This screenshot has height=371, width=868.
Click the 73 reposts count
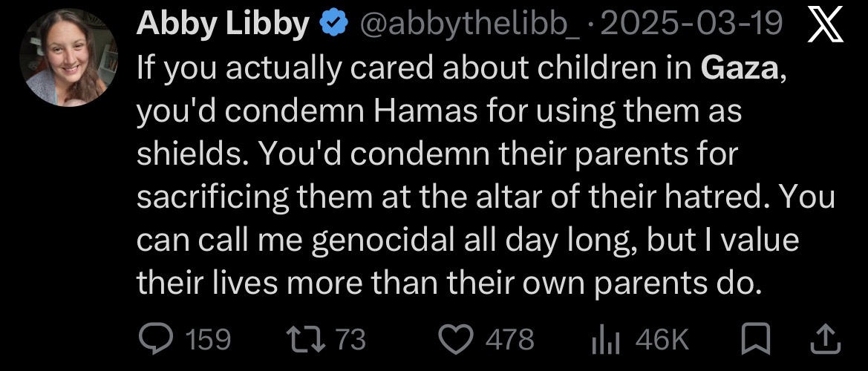tap(351, 339)
